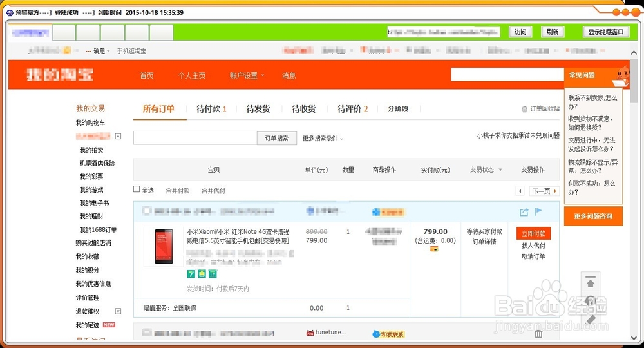Image resolution: width=644 pixels, height=348 pixels.
Task: Open 我的拍卖 in sidebar
Action: click(91, 150)
